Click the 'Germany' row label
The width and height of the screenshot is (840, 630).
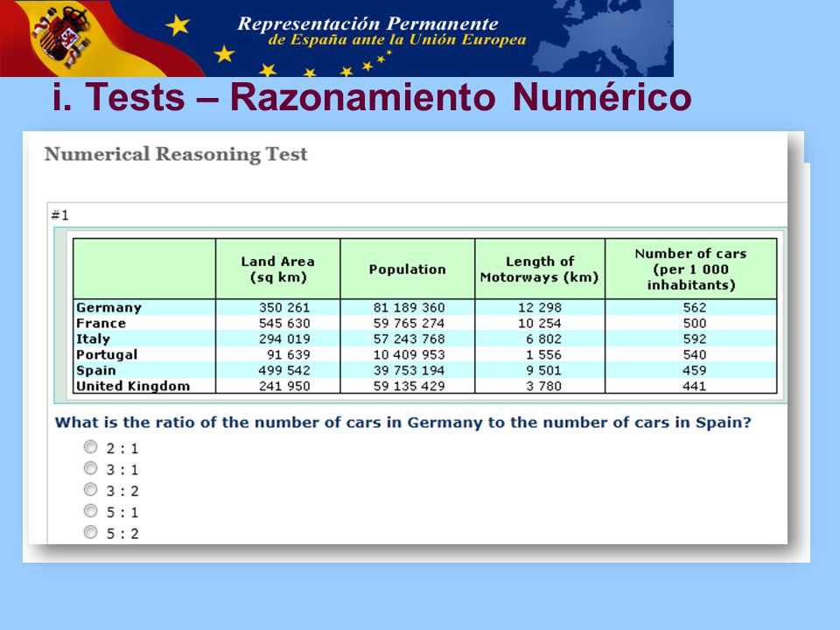tap(108, 307)
